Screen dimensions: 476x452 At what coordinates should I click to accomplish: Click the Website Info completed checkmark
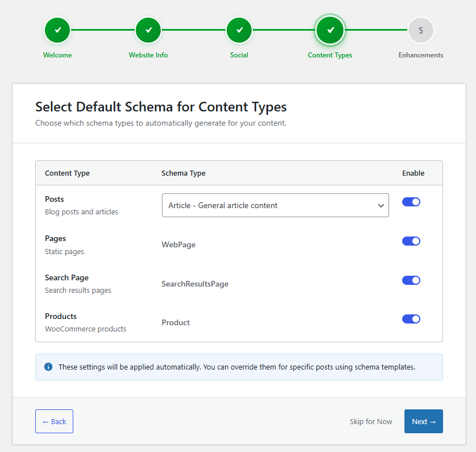148,30
